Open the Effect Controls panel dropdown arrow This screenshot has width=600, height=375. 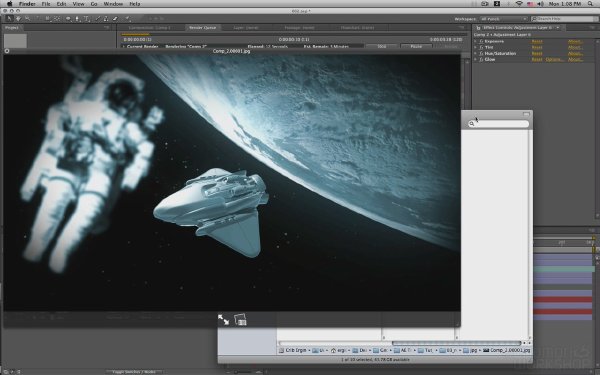pyautogui.click(x=558, y=28)
